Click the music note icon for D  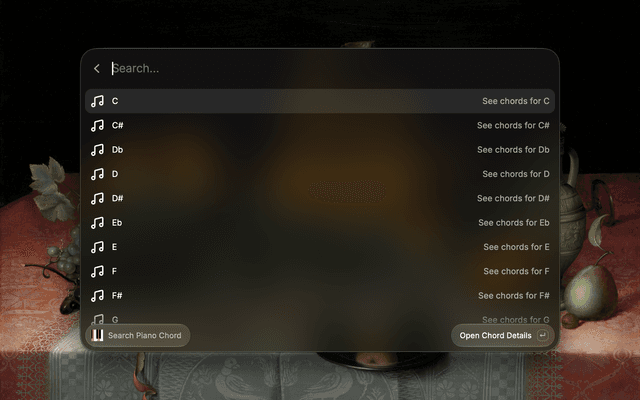[x=97, y=174]
